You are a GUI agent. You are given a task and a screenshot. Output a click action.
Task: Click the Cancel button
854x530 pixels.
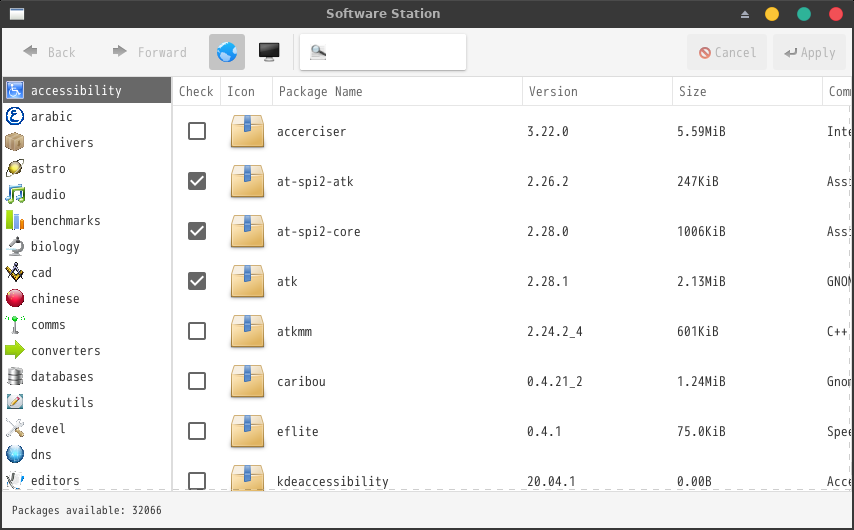pos(727,52)
